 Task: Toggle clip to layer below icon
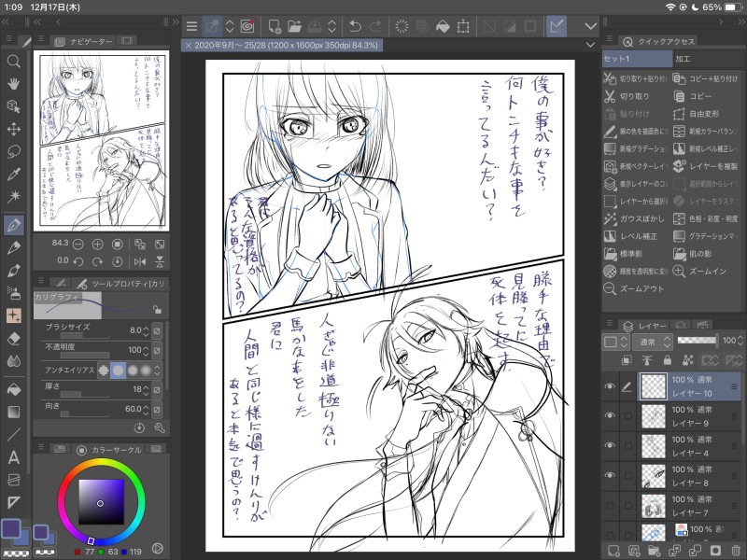[x=627, y=360]
